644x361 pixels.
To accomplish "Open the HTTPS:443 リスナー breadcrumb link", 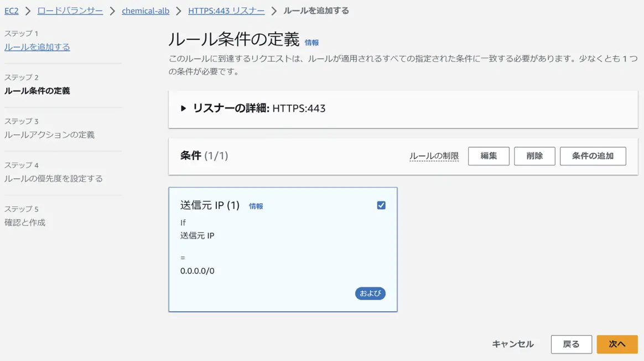I will click(226, 11).
